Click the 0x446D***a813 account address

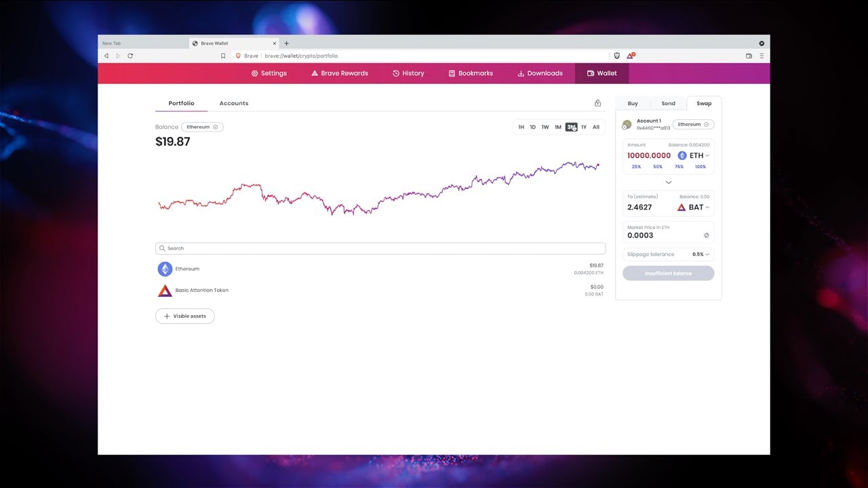(653, 128)
